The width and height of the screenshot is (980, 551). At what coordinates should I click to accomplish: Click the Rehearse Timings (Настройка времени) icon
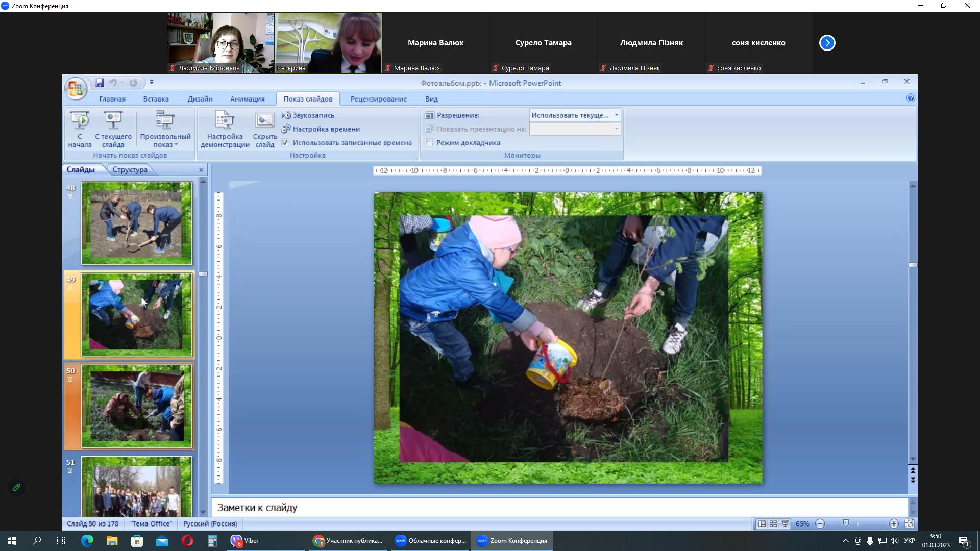pyautogui.click(x=286, y=129)
